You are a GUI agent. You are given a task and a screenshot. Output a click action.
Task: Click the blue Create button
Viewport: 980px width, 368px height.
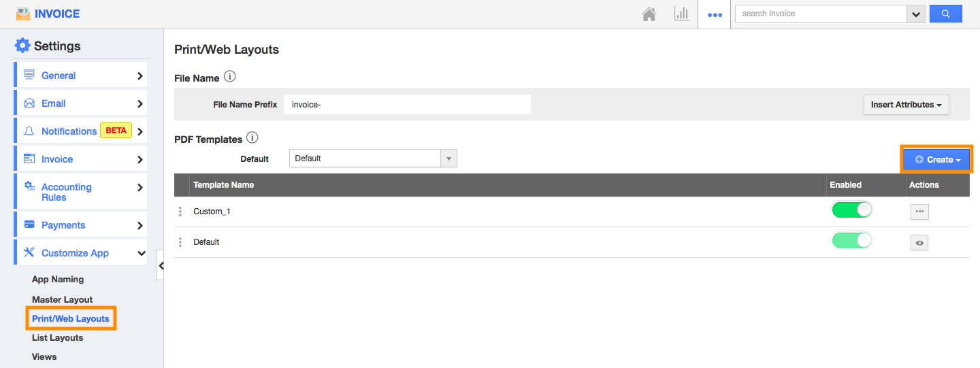pyautogui.click(x=937, y=159)
